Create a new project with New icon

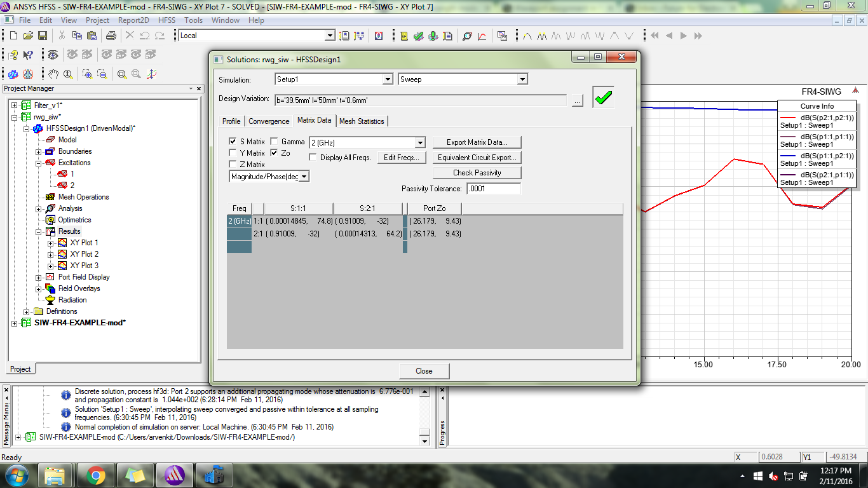13,36
